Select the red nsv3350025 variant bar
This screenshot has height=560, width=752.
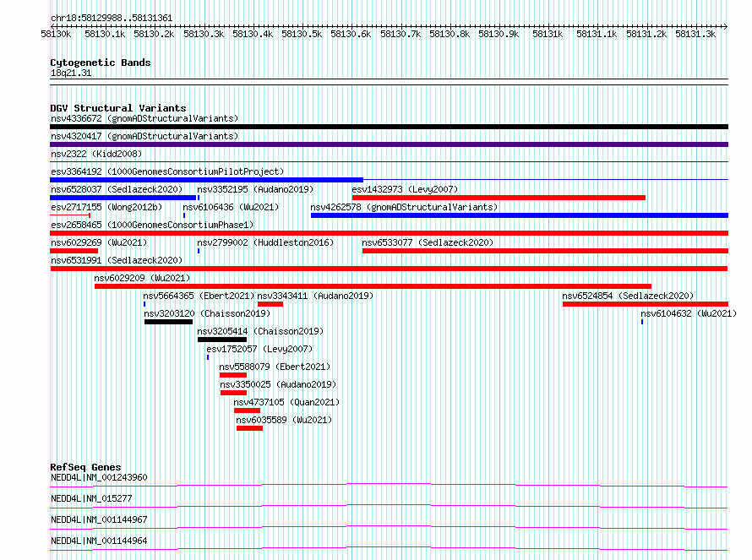click(x=233, y=393)
